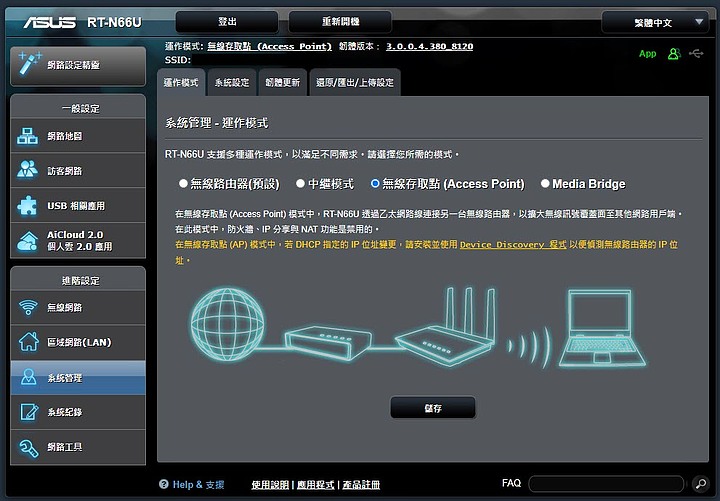The image size is (720, 501).
Task: Click the green user status icon
Action: (x=674, y=54)
